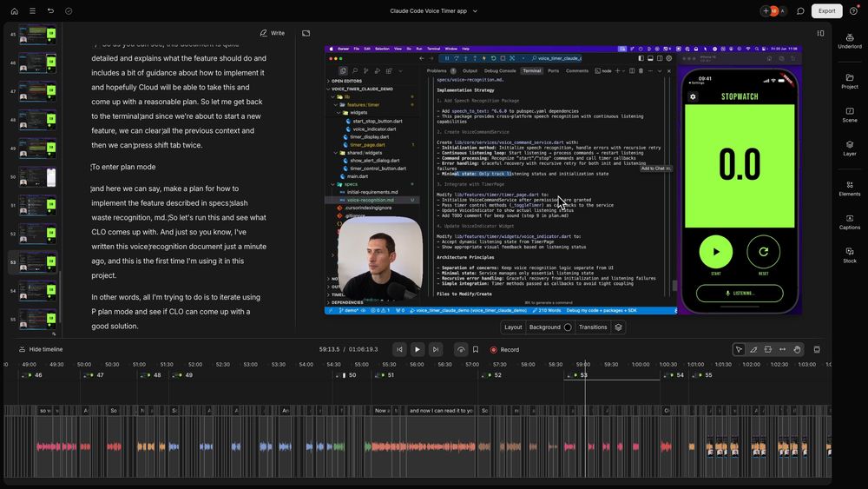This screenshot has width=868, height=489.
Task: Add a collaborator with the plus button
Action: (x=766, y=11)
